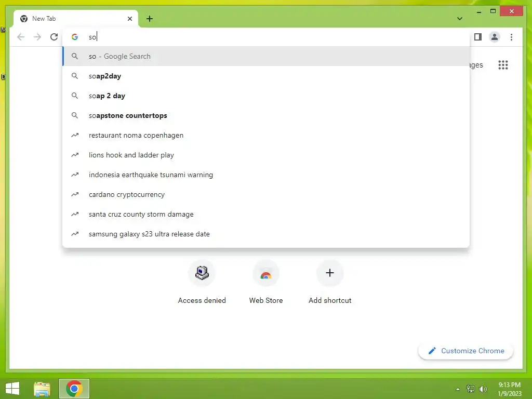Select indonesia earthquake tsunami warning

pyautogui.click(x=267, y=175)
